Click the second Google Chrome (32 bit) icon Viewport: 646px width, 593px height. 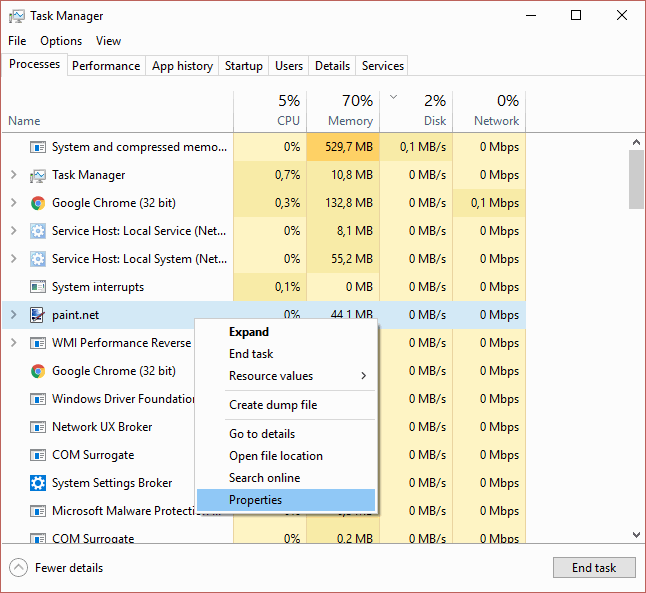tap(38, 371)
